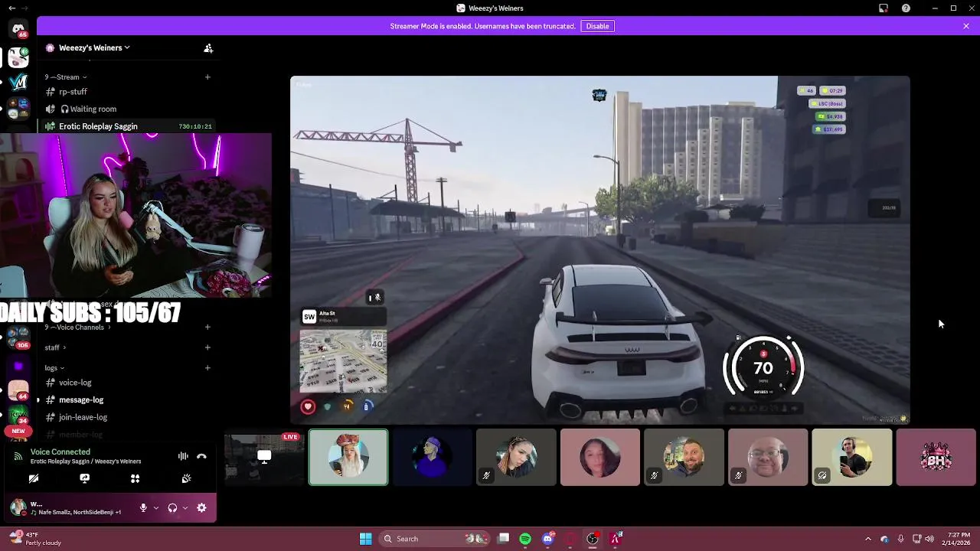Click the main GTA stream video
The height and width of the screenshot is (551, 980).
point(600,249)
